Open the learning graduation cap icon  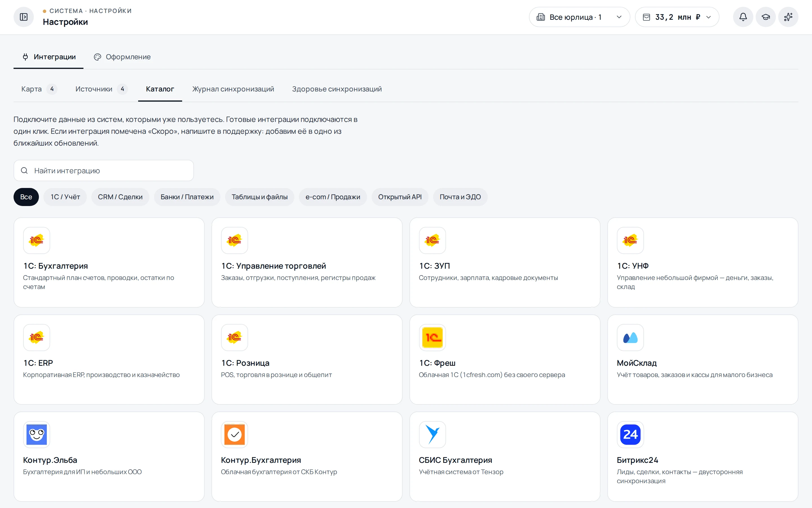[x=766, y=17]
